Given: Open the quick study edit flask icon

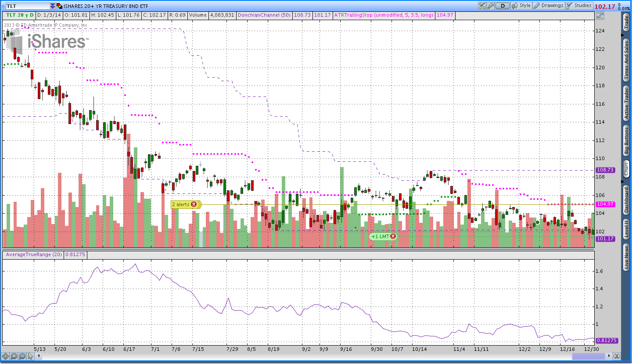Looking at the screenshot, I should (x=482, y=6).
